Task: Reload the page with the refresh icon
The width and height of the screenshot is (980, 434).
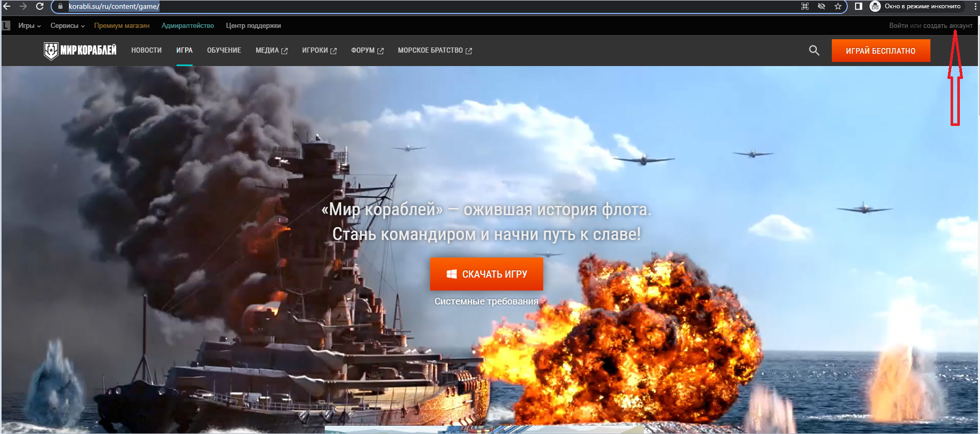Action: [x=40, y=6]
